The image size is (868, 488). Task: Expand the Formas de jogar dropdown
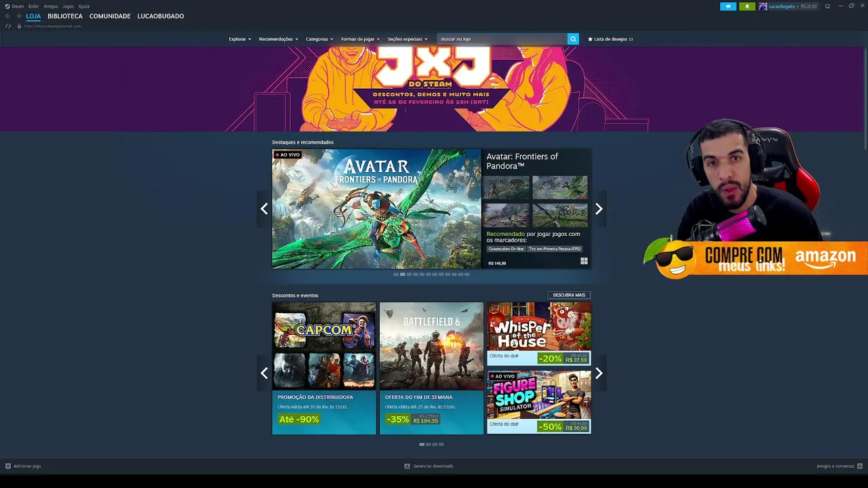pyautogui.click(x=360, y=39)
